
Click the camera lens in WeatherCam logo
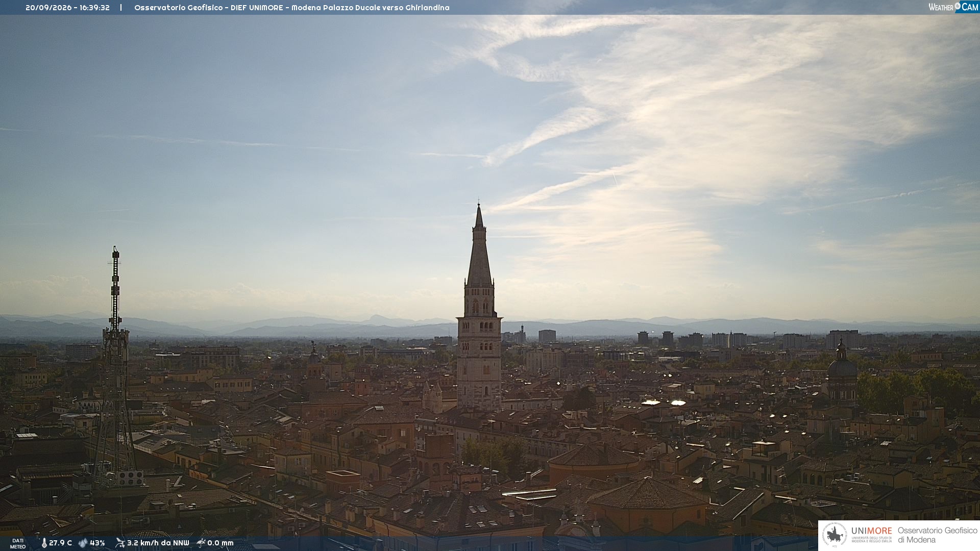pyautogui.click(x=958, y=6)
